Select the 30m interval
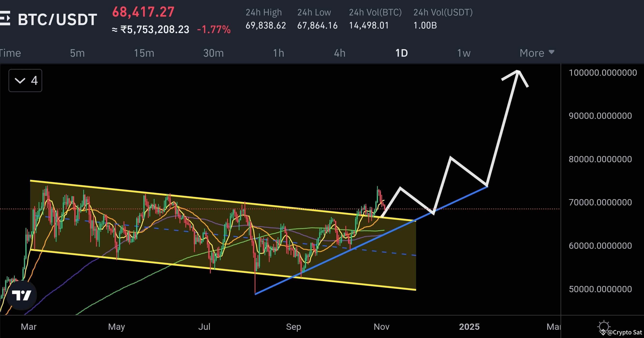Image resolution: width=644 pixels, height=338 pixels. coord(213,53)
